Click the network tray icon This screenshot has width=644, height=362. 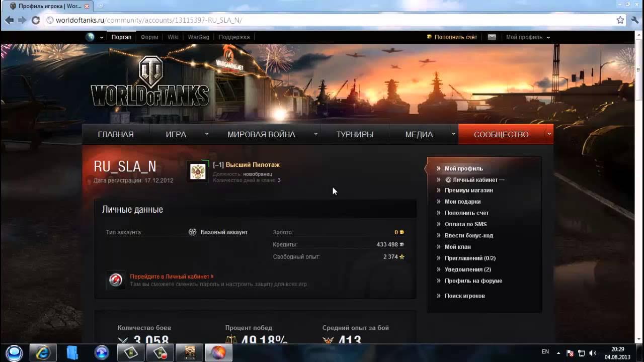click(582, 353)
